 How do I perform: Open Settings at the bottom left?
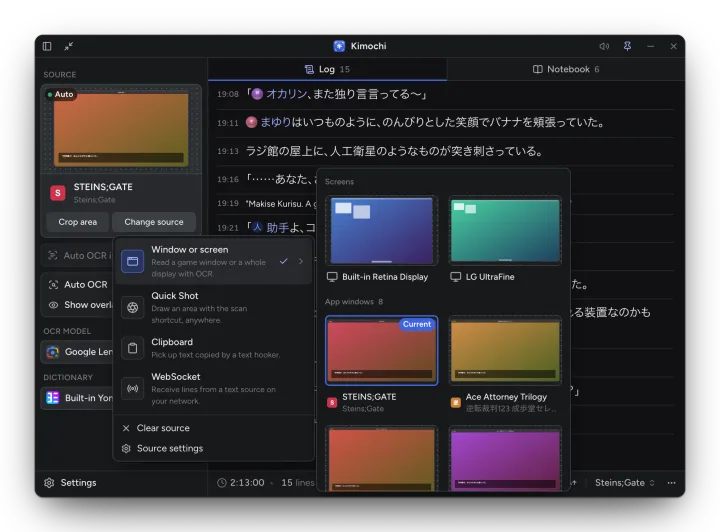coord(70,483)
